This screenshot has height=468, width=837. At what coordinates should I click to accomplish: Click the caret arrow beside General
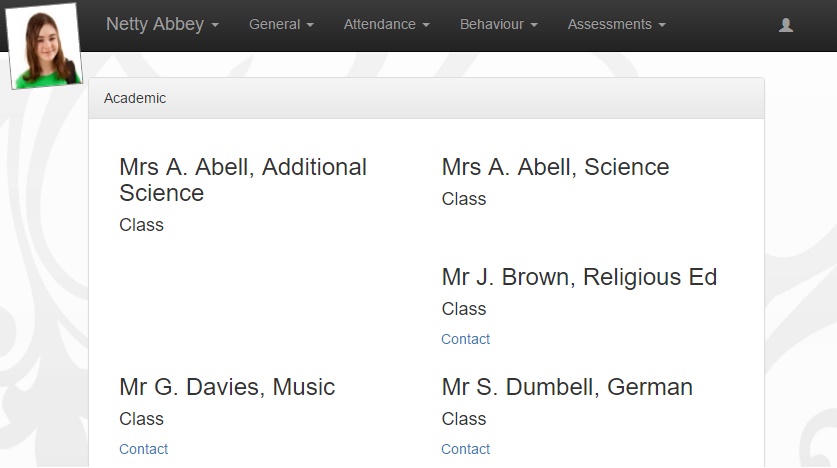[310, 25]
